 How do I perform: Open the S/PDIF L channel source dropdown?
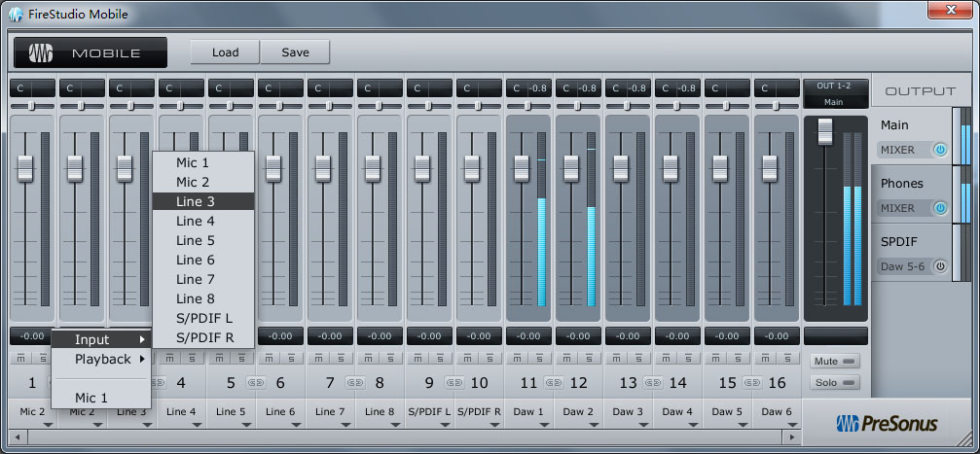429,413
